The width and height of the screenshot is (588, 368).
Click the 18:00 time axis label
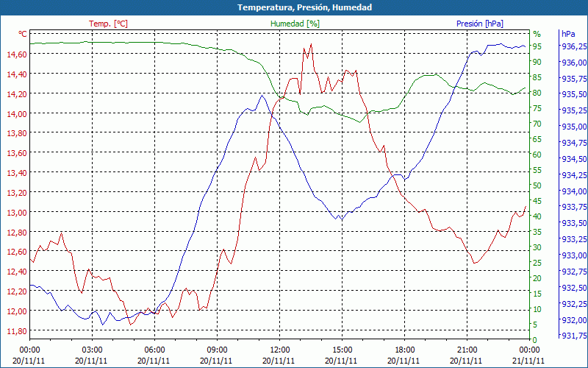click(405, 350)
